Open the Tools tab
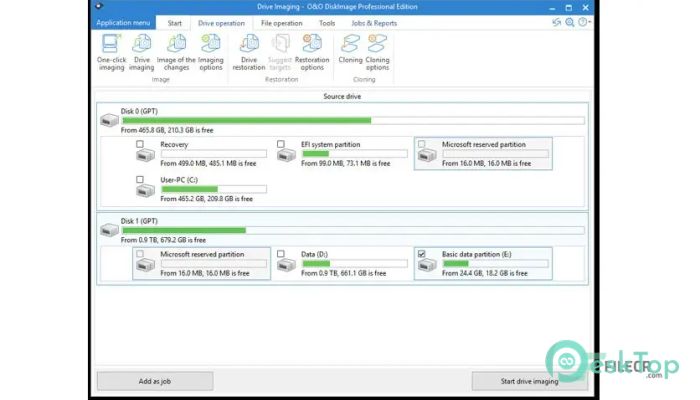Screen dimensions: 700x400 coord(327,23)
